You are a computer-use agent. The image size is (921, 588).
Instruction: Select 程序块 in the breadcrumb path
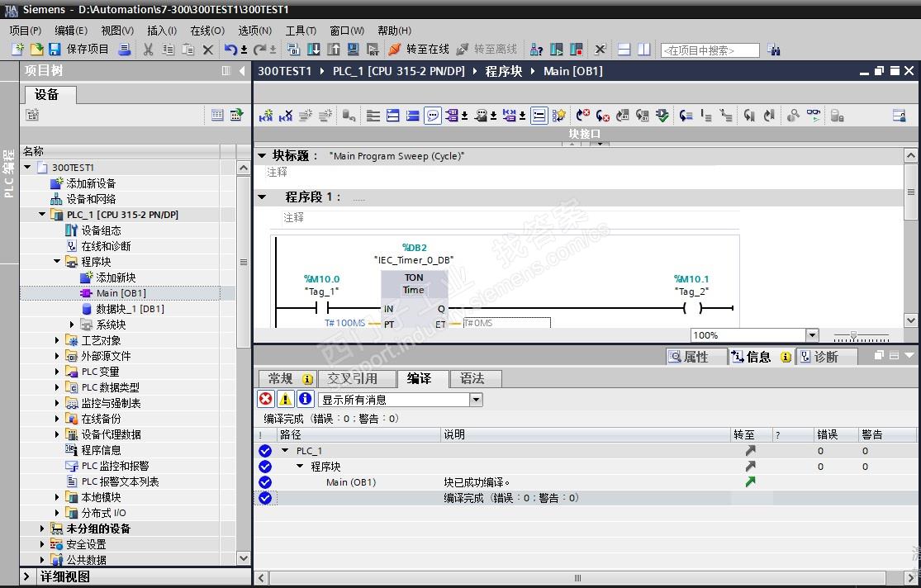coord(503,71)
